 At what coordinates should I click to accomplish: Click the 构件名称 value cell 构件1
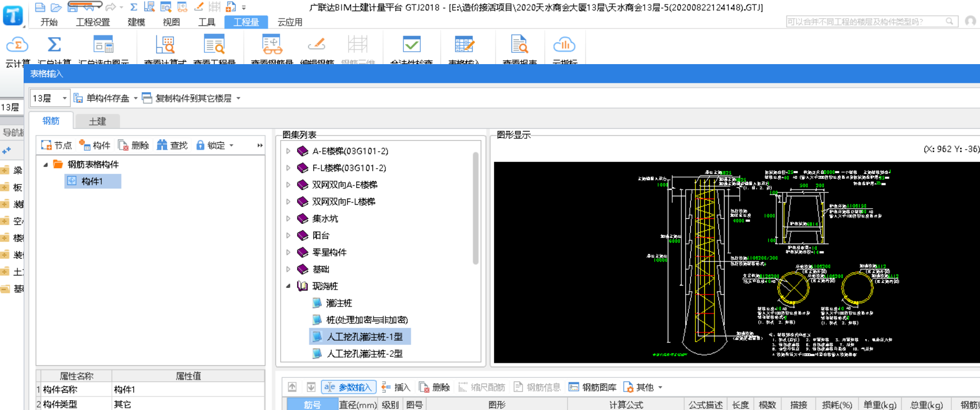(x=188, y=389)
